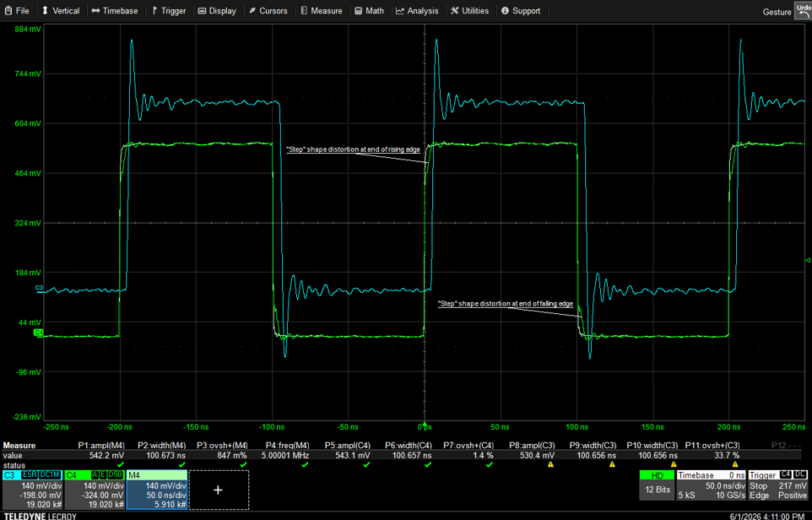Open the C3 channel descriptor box
Image resolution: width=812 pixels, height=520 pixels.
(33, 490)
